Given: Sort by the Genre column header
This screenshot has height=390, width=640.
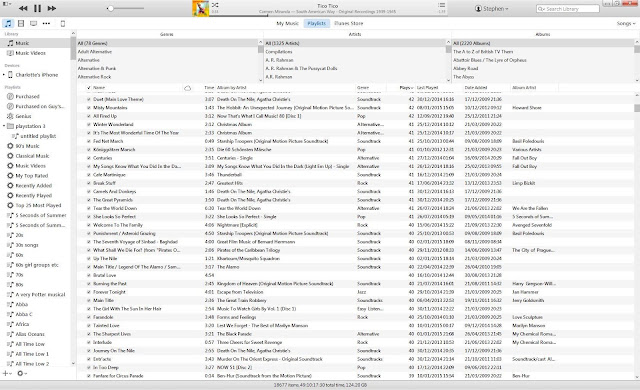Looking at the screenshot, I should pyautogui.click(x=371, y=88).
